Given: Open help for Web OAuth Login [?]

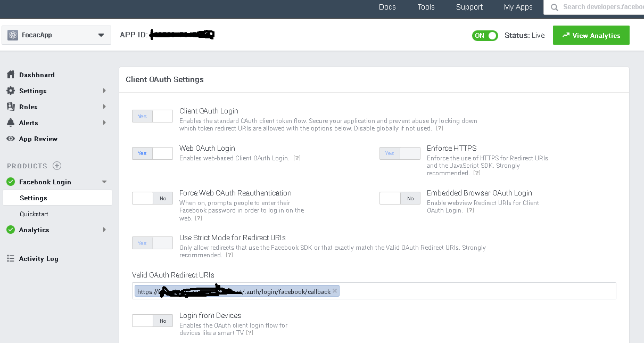Looking at the screenshot, I should click(297, 158).
